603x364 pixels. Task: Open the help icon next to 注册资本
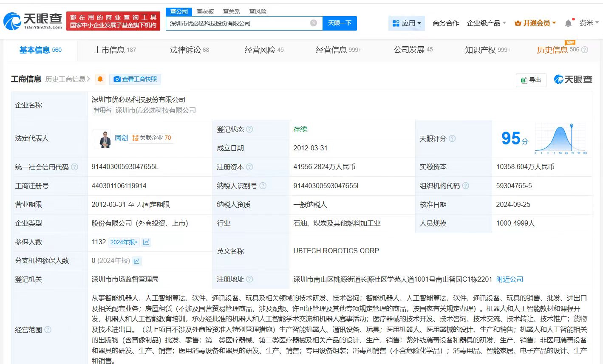[249, 167]
